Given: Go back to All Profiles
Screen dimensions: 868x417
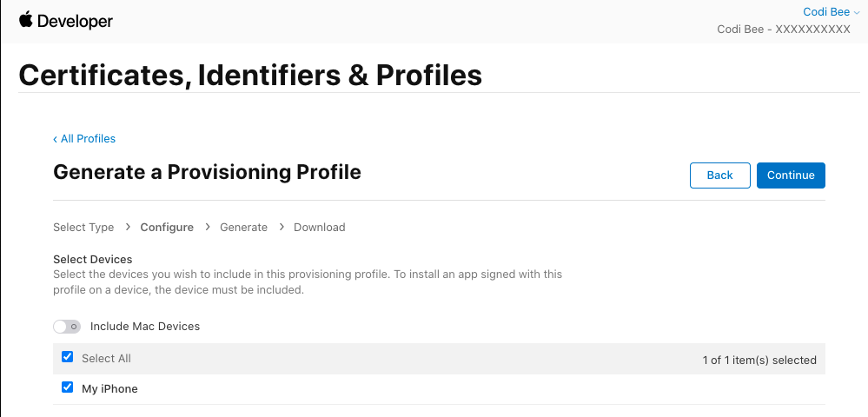Looking at the screenshot, I should (x=88, y=139).
